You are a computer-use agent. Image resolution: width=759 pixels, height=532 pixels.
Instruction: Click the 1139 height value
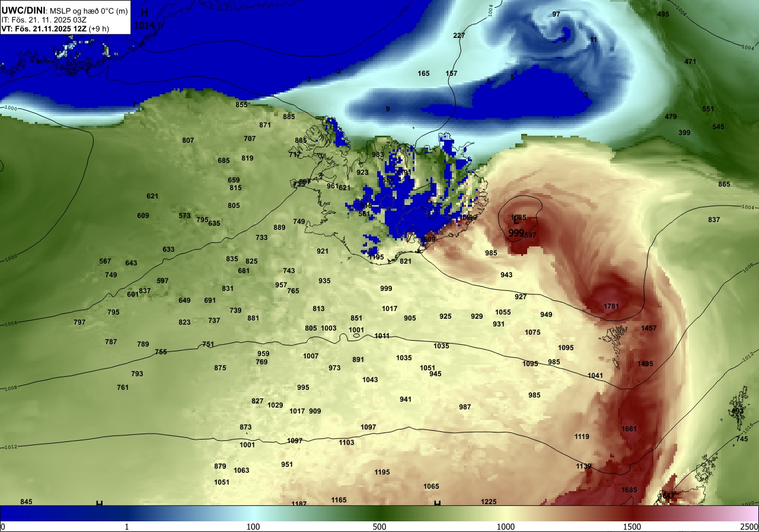pyautogui.click(x=583, y=466)
